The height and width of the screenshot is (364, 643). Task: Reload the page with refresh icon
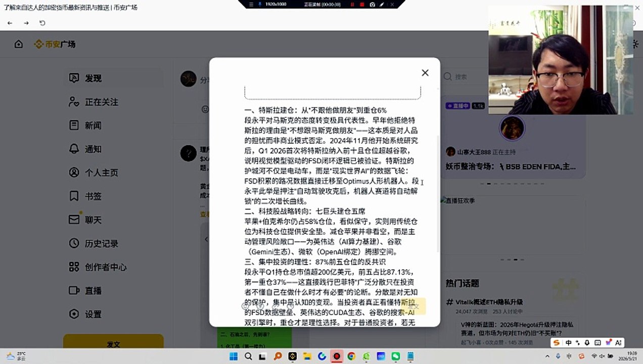[x=42, y=23]
